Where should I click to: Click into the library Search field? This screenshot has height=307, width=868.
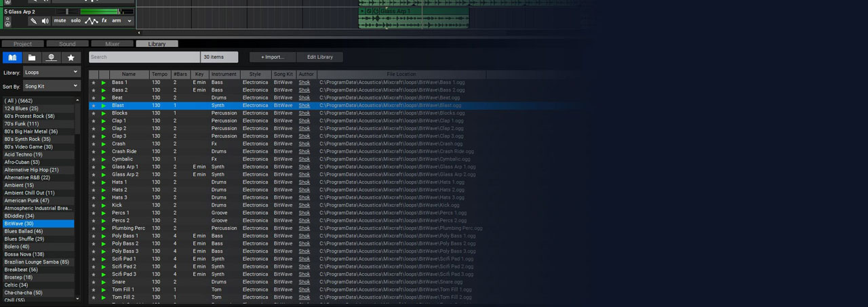(x=144, y=57)
